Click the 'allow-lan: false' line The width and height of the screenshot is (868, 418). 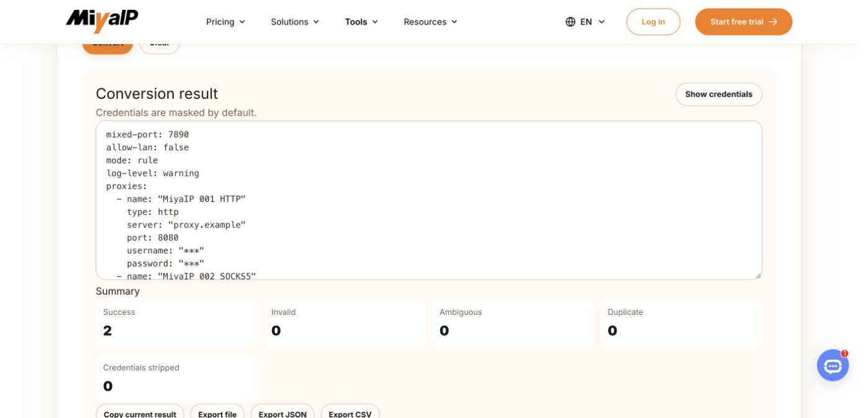148,147
